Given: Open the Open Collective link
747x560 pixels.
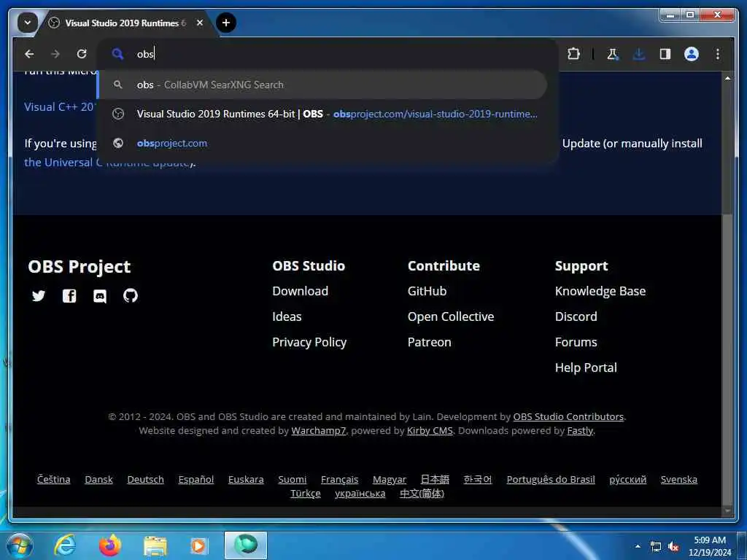Looking at the screenshot, I should coord(451,316).
